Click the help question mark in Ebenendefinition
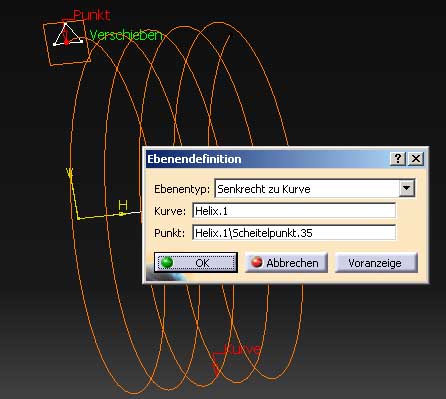This screenshot has width=446, height=399. coord(398,159)
